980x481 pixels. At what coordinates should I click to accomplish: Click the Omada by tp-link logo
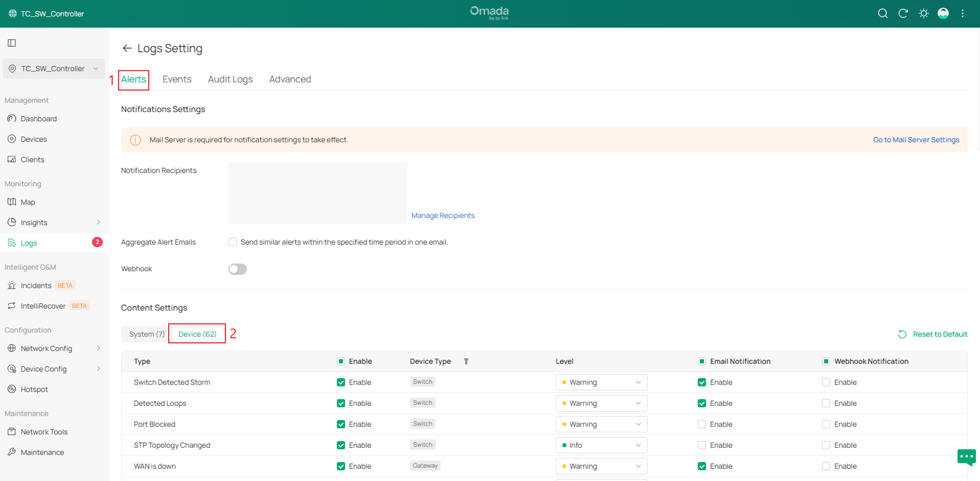pos(489,13)
